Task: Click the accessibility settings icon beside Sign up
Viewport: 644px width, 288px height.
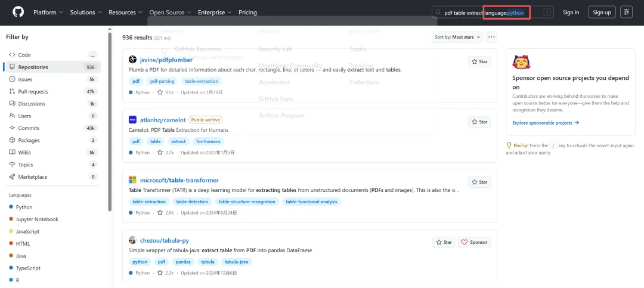Action: coord(626,13)
